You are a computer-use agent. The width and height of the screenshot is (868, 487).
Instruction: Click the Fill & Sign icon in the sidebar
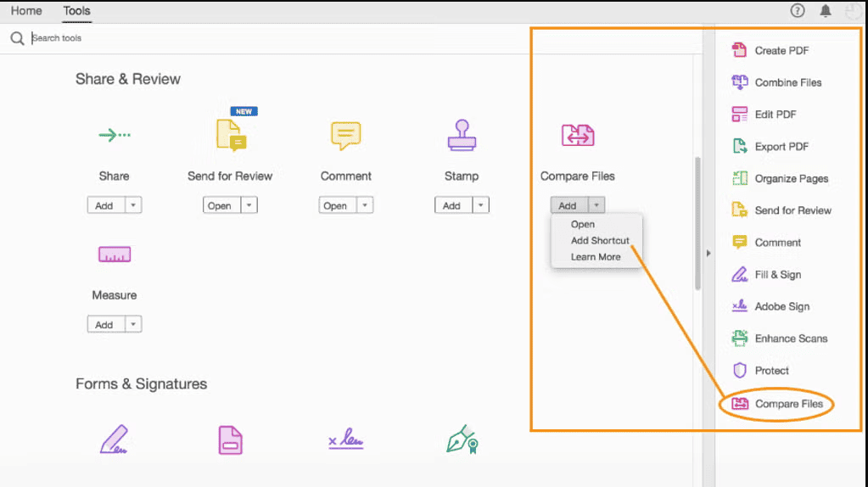pyautogui.click(x=740, y=274)
